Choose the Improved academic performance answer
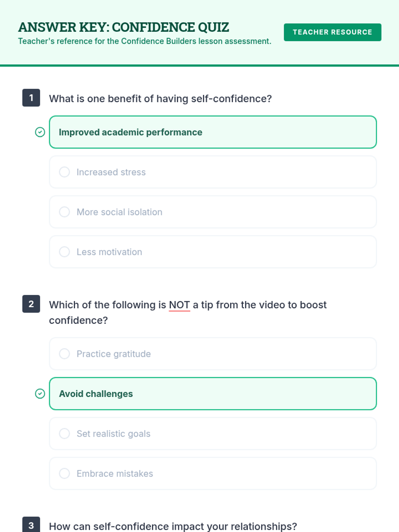 click(x=213, y=132)
